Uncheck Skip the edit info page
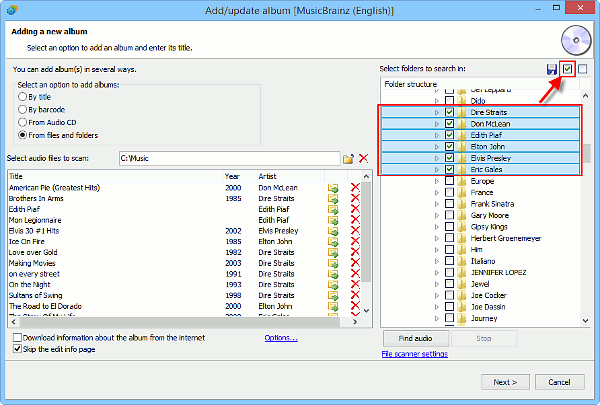 (x=17, y=349)
